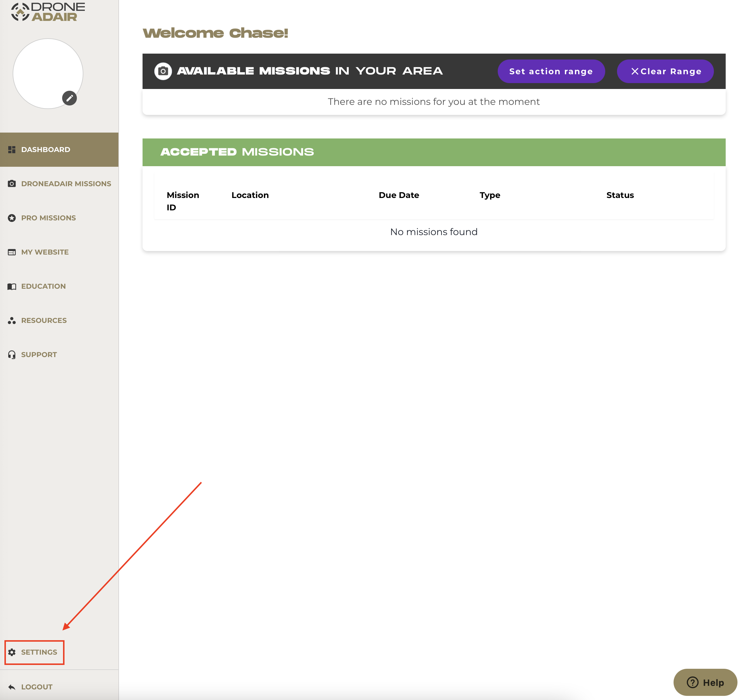Screen dimensions: 741x700
Task: Click the Welcome Chase! heading
Action: (x=215, y=33)
